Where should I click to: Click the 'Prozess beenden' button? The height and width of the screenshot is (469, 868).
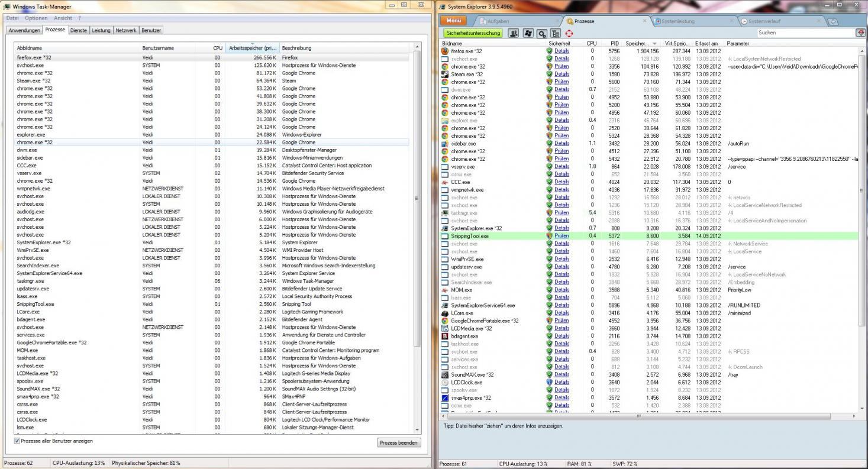399,442
